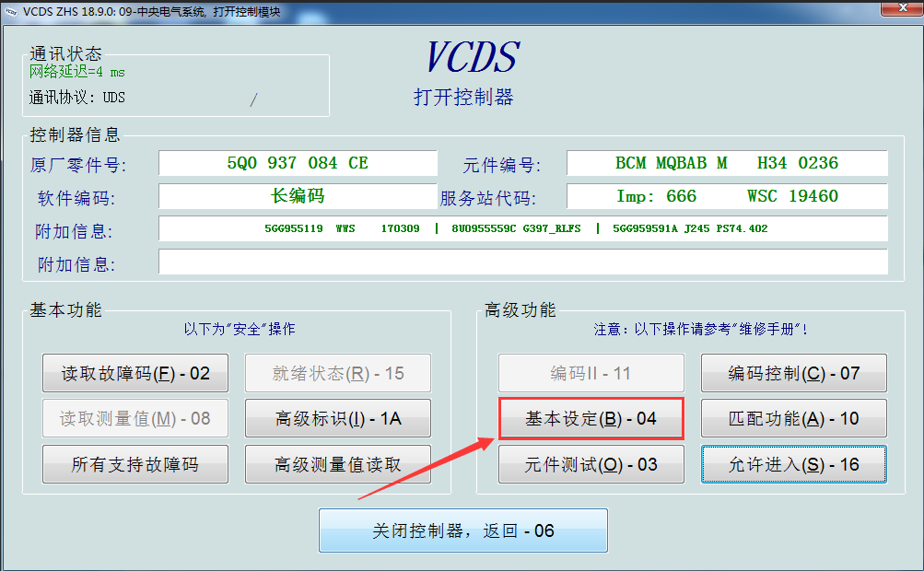Click the label 原厂零件号:
924x571 pixels.
(x=78, y=165)
